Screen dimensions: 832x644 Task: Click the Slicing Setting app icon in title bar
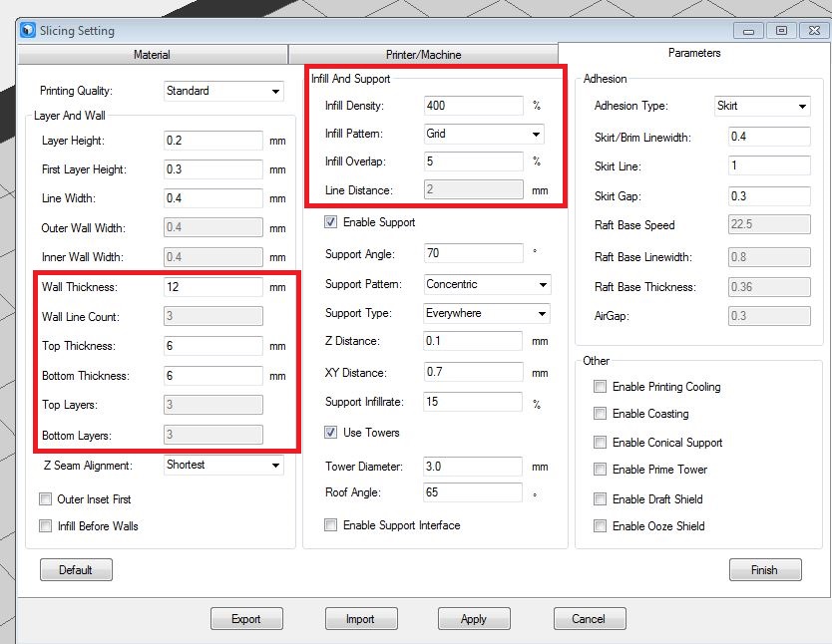(27, 31)
